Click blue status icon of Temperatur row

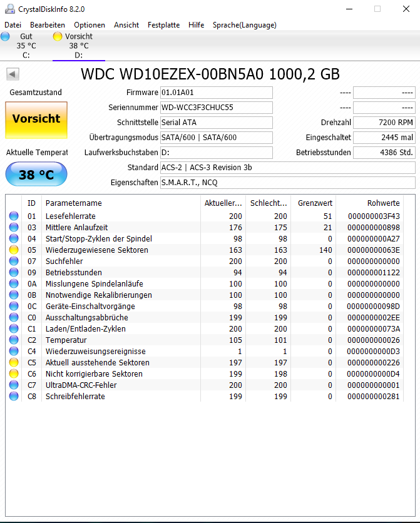pos(14,340)
